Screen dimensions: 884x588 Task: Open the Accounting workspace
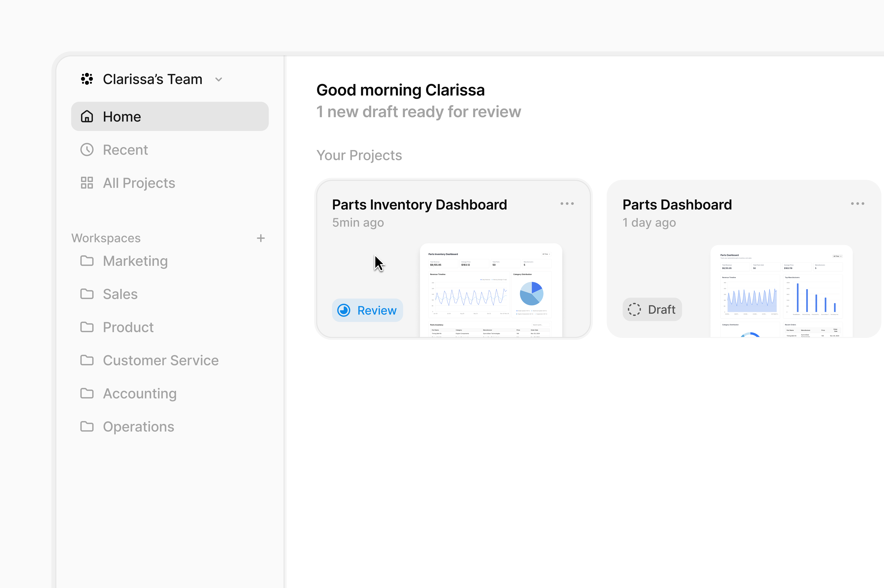tap(170, 393)
